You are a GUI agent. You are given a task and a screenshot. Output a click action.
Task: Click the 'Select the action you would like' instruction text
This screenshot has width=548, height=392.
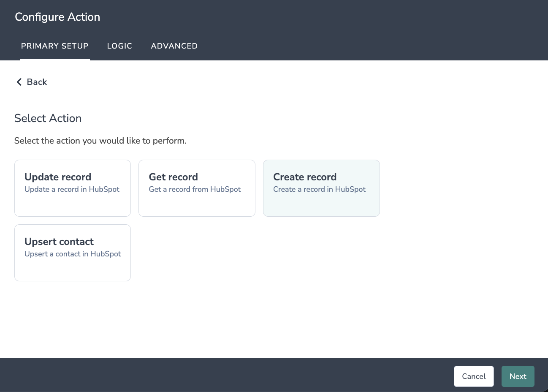(x=100, y=141)
